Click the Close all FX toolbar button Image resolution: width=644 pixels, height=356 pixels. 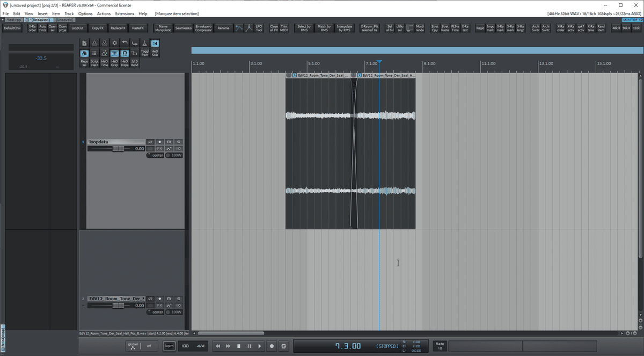(x=274, y=27)
